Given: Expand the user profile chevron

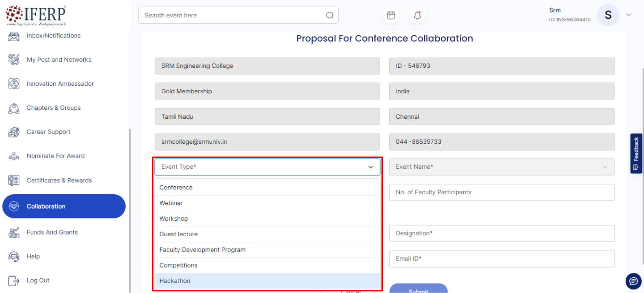Looking at the screenshot, I should tap(628, 15).
